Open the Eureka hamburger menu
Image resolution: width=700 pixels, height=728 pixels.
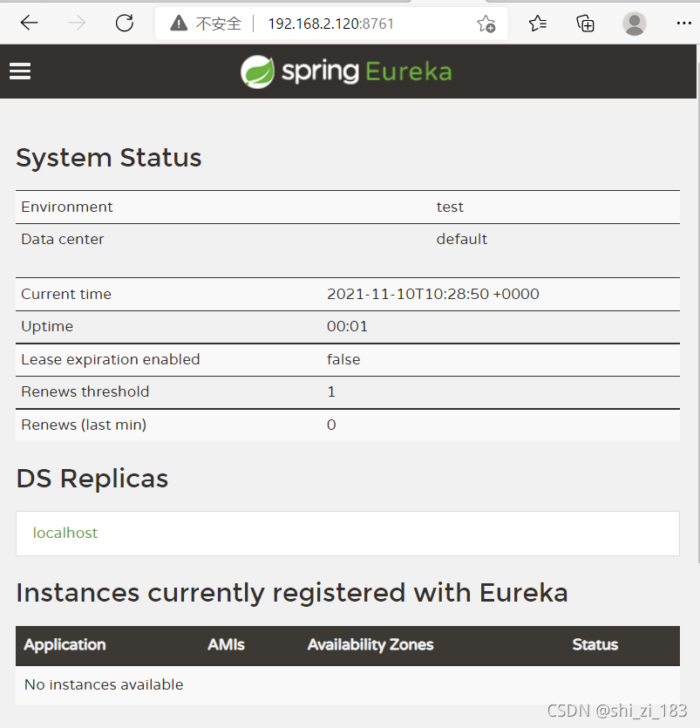click(20, 71)
